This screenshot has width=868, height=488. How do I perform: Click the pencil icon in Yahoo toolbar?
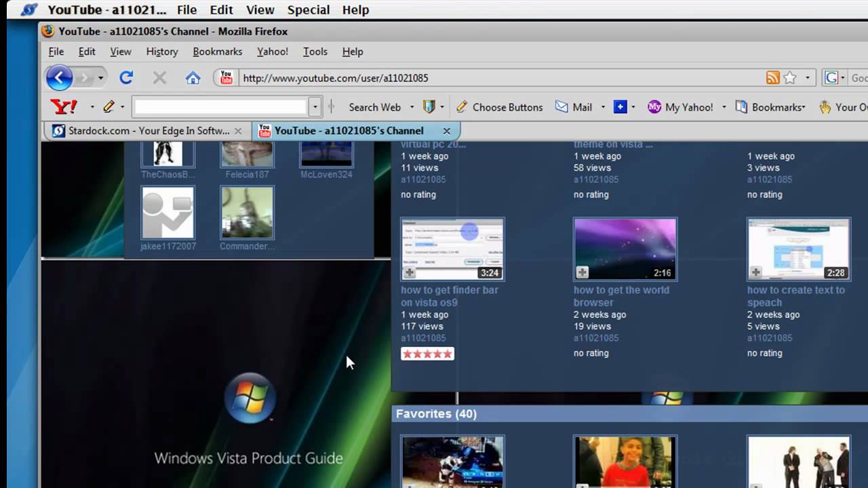tap(108, 107)
